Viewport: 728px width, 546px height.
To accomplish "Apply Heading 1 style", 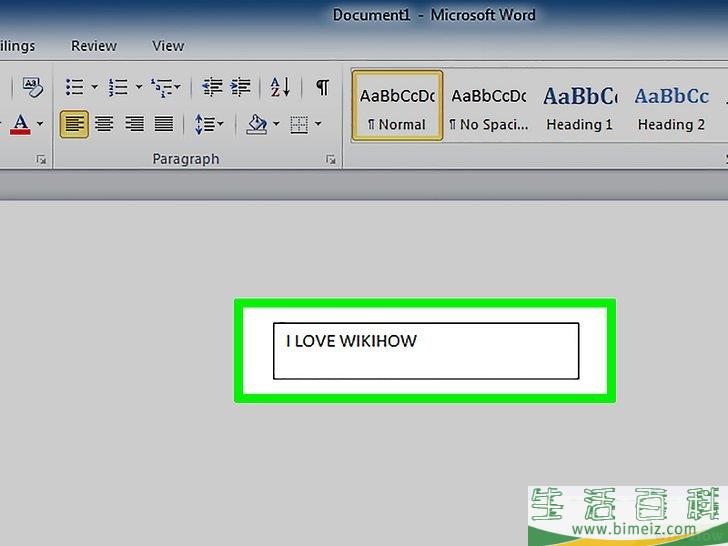I will pos(580,106).
